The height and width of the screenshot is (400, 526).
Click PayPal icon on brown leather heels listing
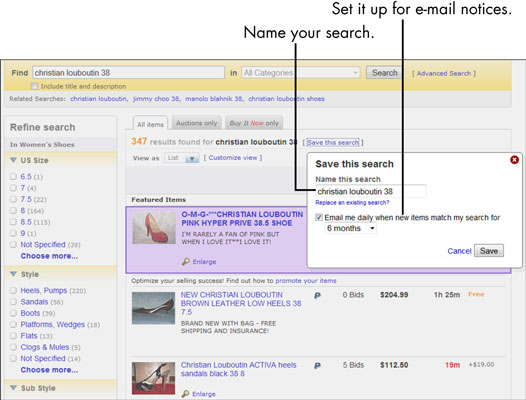coord(317,296)
